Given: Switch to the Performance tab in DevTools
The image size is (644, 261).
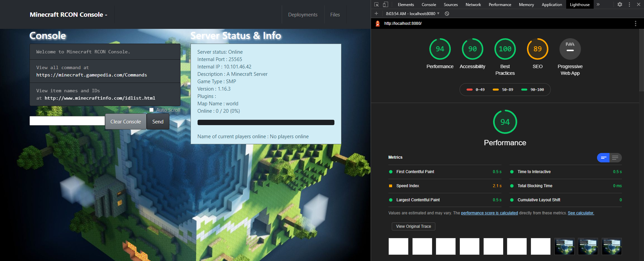Looking at the screenshot, I should click(x=500, y=5).
